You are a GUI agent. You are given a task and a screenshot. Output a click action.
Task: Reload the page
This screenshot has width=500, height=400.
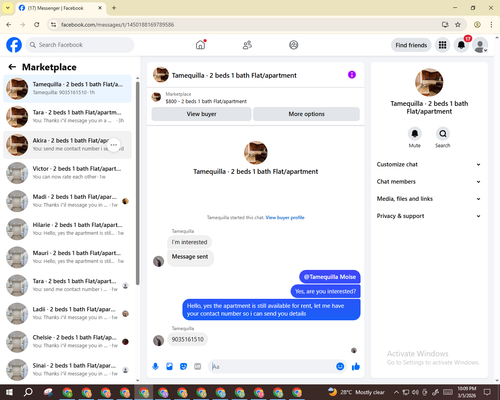tap(37, 25)
